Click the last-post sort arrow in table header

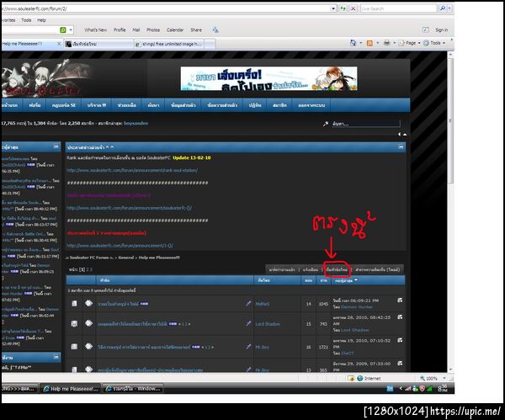356,280
